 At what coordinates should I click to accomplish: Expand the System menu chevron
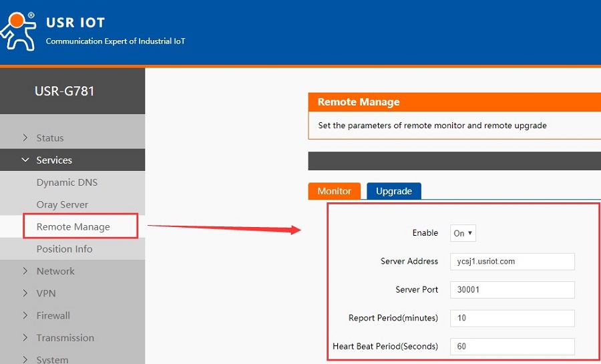click(x=25, y=359)
